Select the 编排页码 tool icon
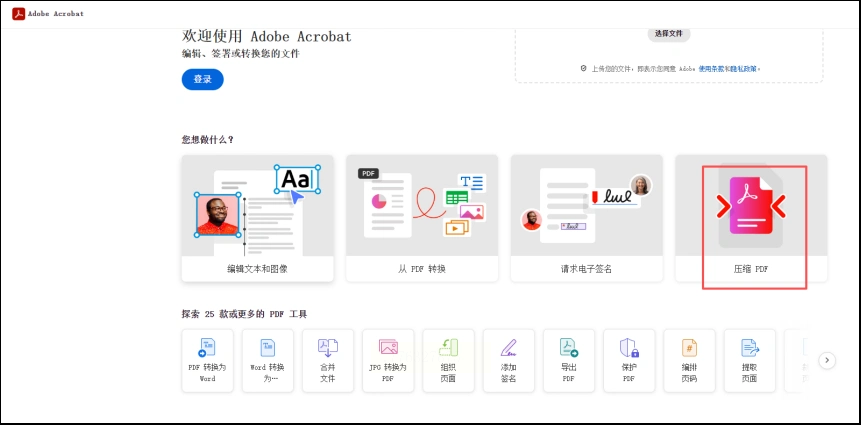Viewport: 861px width, 425px height. pos(690,347)
